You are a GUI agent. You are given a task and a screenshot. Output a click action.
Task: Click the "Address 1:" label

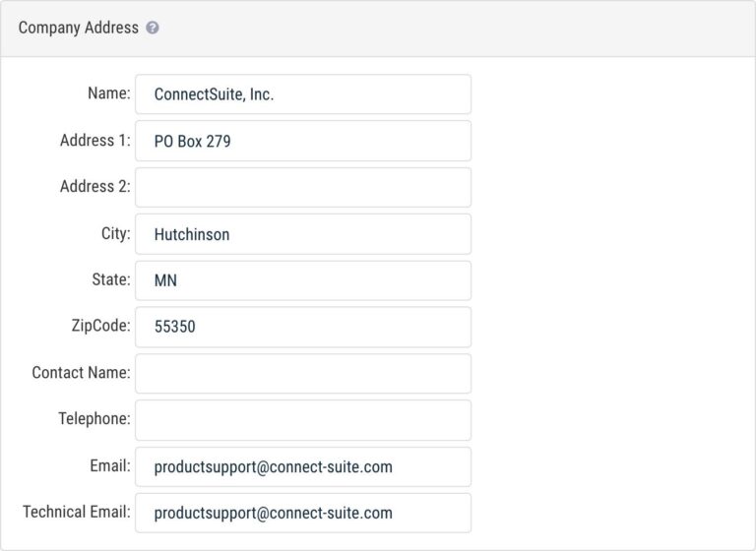tap(94, 141)
